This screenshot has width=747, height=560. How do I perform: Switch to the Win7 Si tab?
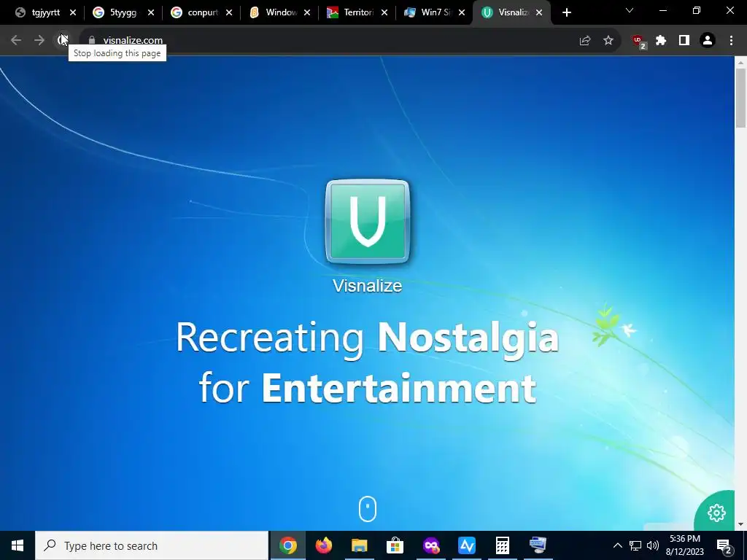[428, 12]
